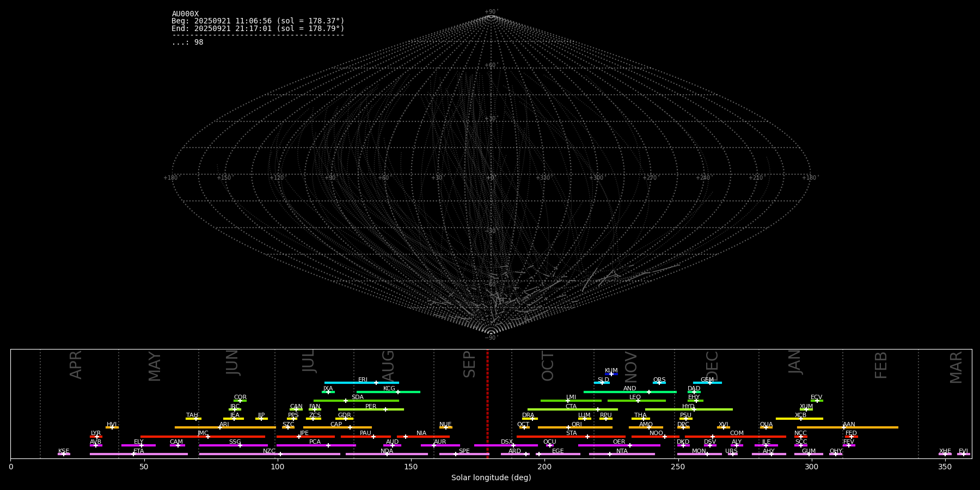Click the ARI shower label
Screen dimensions: 980x490
(224, 425)
